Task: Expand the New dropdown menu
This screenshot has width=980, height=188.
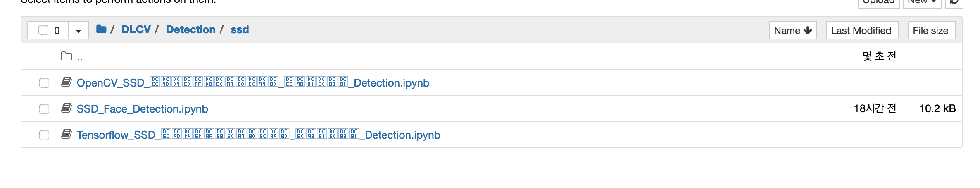Action: pyautogui.click(x=922, y=2)
